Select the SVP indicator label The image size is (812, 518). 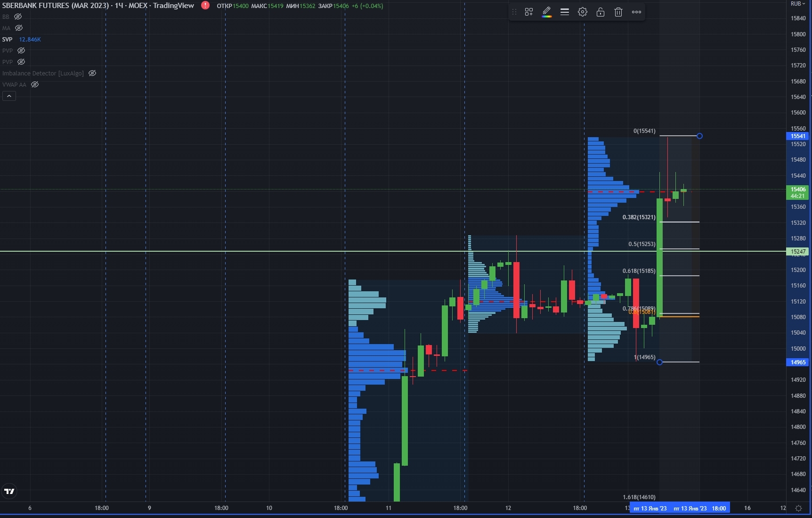pyautogui.click(x=7, y=39)
